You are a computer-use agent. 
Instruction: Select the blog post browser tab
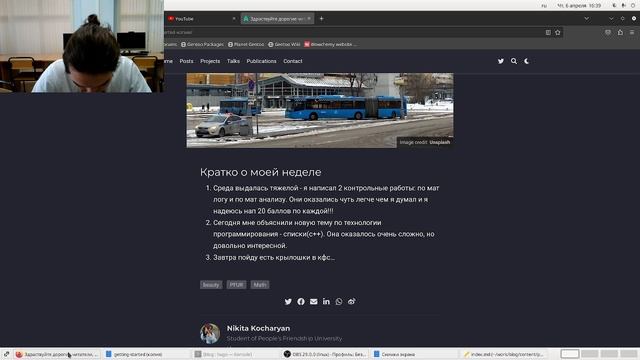[277, 19]
